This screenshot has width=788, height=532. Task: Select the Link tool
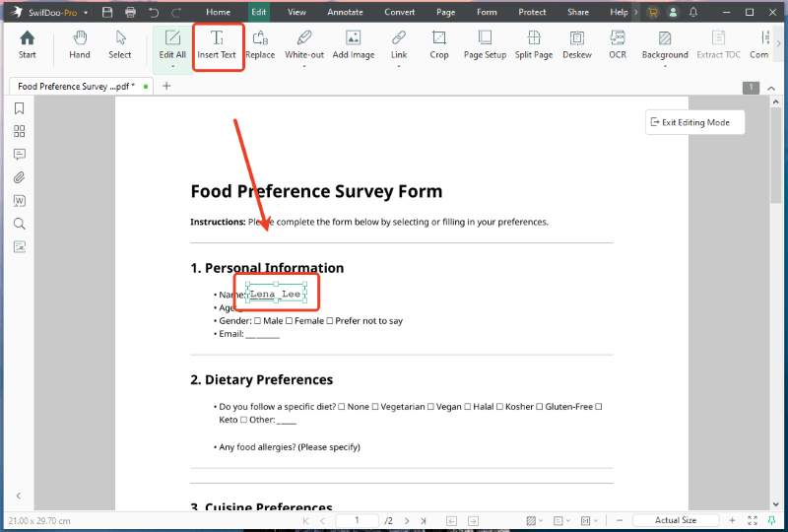[399, 44]
